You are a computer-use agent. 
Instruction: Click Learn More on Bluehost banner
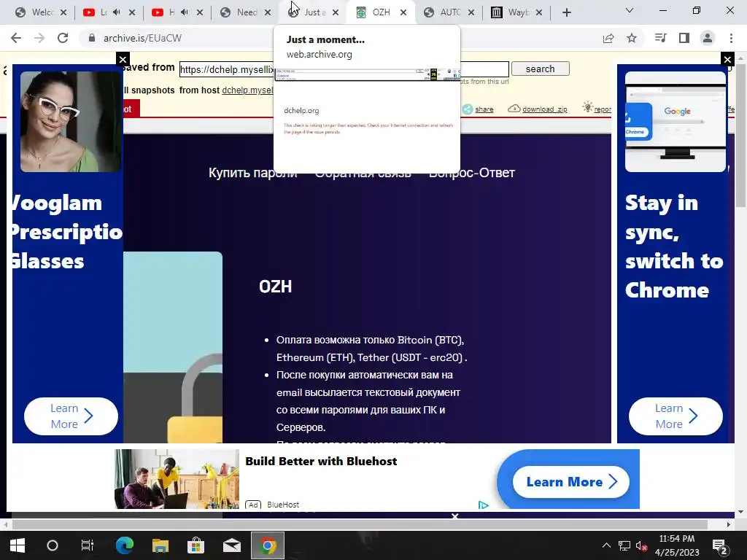[x=570, y=482]
